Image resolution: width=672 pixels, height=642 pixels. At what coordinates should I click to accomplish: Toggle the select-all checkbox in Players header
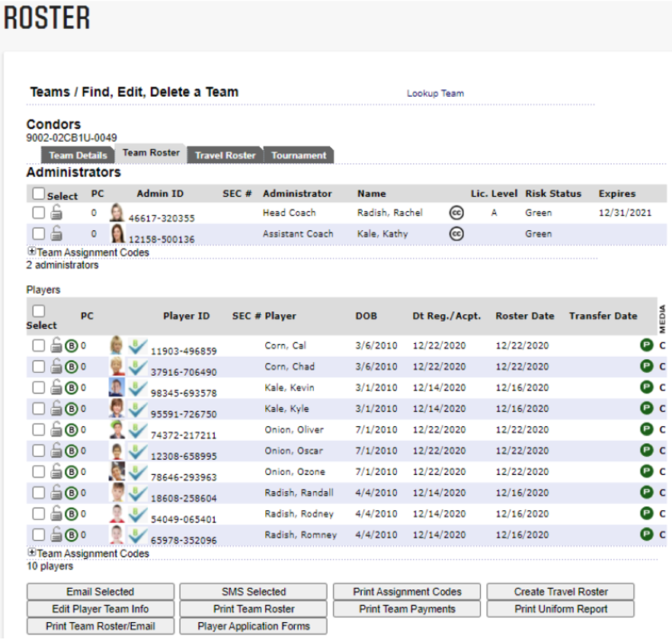(38, 311)
